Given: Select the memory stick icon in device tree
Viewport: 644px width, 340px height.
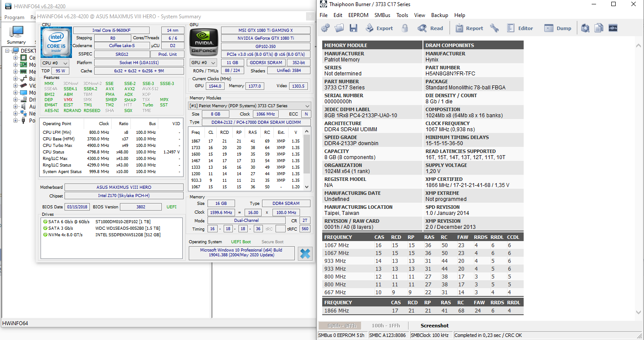Looking at the screenshot, I should coord(24,72).
